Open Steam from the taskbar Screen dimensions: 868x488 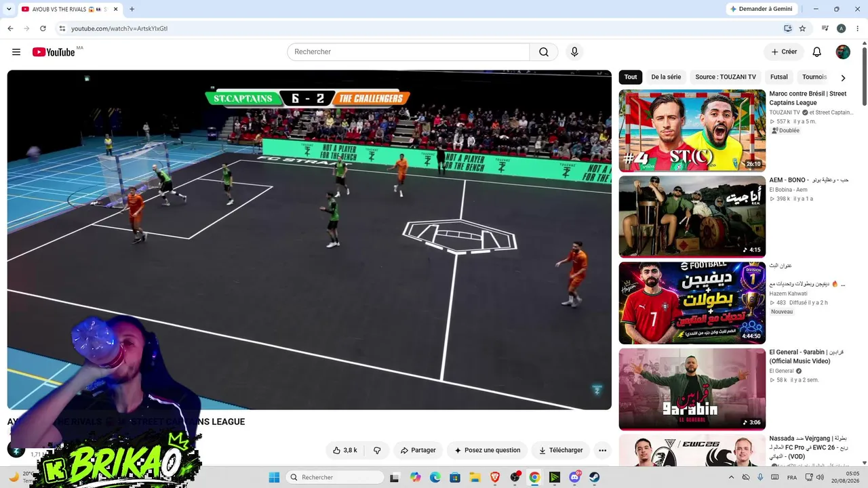coord(595,477)
